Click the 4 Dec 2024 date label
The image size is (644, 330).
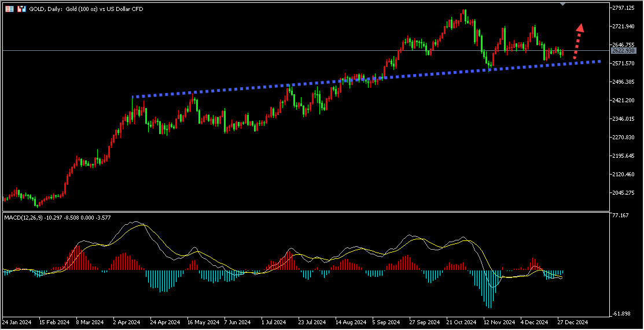point(534,321)
